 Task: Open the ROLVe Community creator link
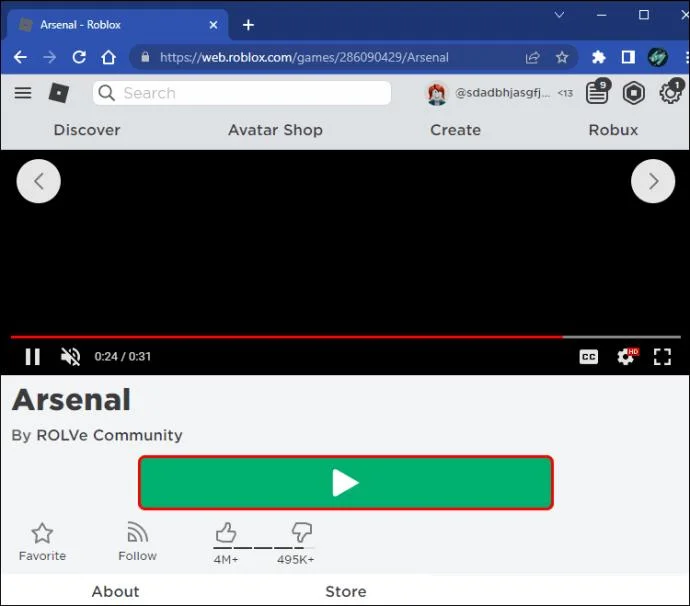[109, 435]
